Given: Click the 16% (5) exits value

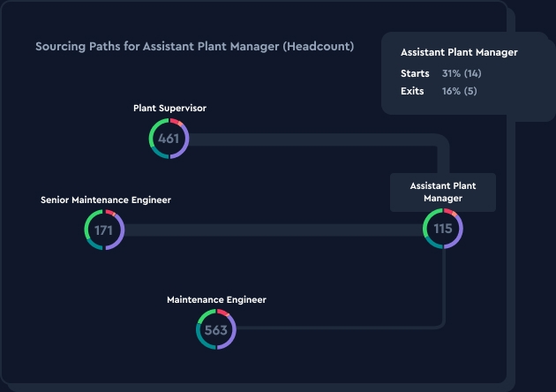Looking at the screenshot, I should click(459, 91).
